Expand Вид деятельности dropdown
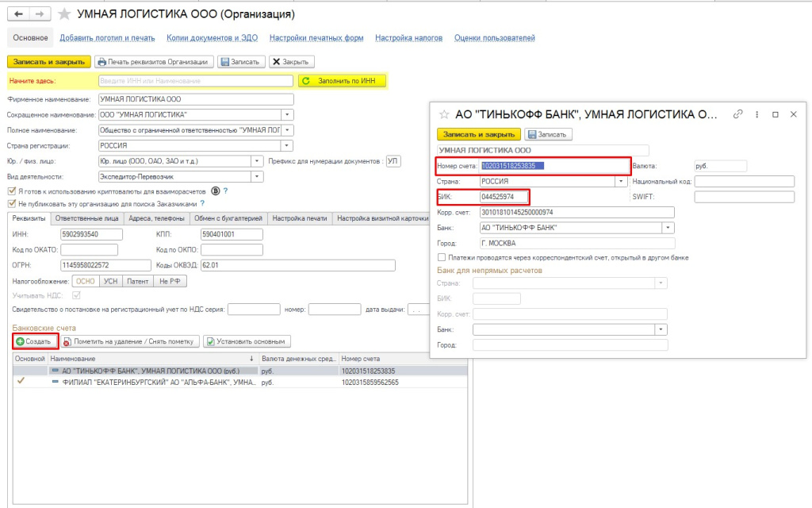Image resolution: width=812 pixels, height=508 pixels. pos(257,177)
